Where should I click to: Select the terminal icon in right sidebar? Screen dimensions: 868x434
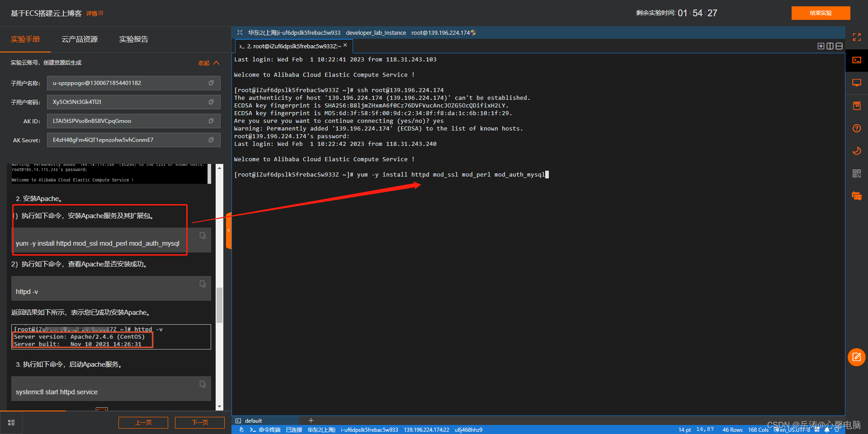pos(856,60)
